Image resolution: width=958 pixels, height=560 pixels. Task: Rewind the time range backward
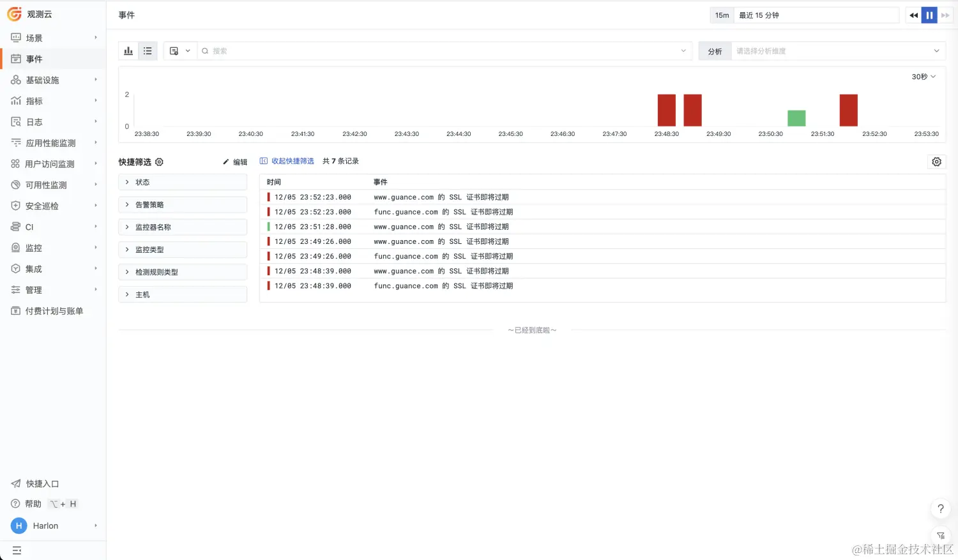[914, 15]
